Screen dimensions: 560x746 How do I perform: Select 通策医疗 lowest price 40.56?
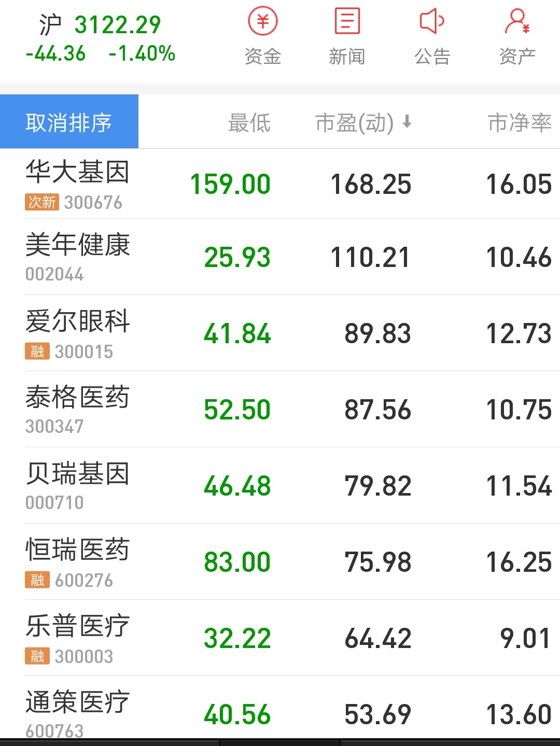[237, 715]
